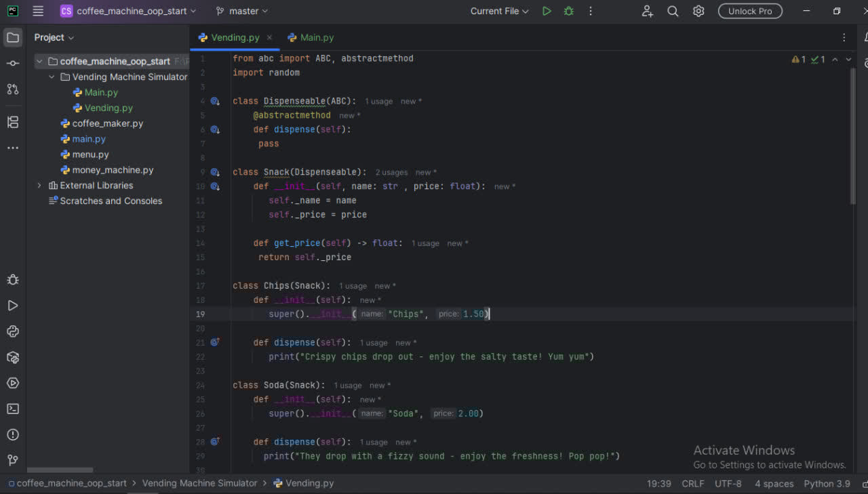Open the master branch dropdown

click(242, 11)
